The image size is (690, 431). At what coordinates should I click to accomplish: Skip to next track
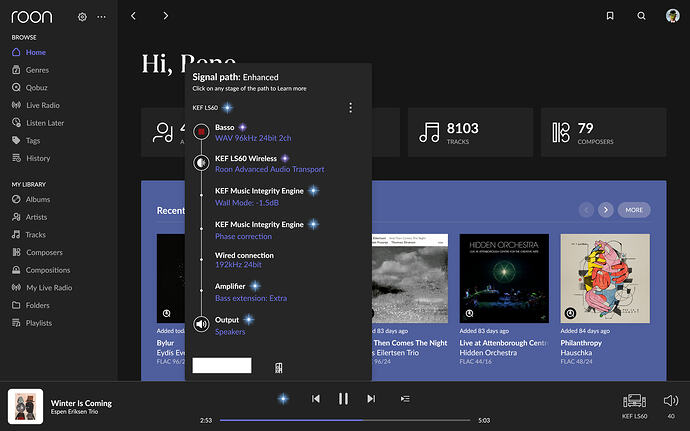click(x=371, y=399)
